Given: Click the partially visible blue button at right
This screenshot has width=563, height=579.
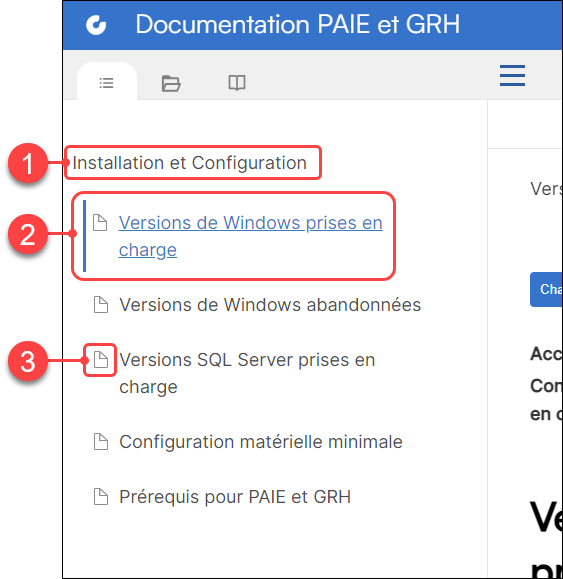Looking at the screenshot, I should 546,290.
